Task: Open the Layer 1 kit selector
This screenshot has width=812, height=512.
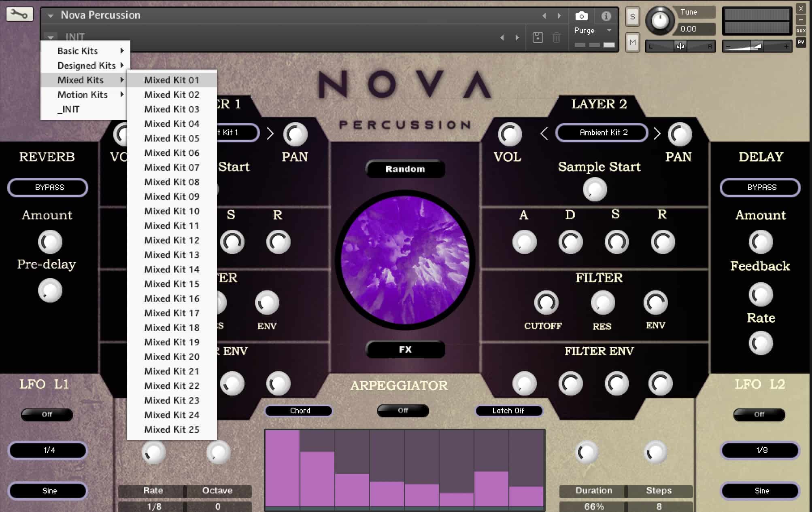Action: [238, 133]
